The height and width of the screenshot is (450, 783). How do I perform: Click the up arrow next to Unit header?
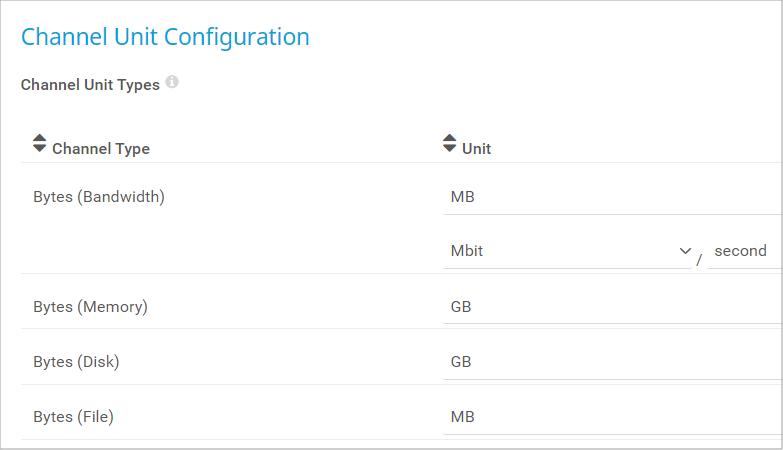click(x=449, y=138)
